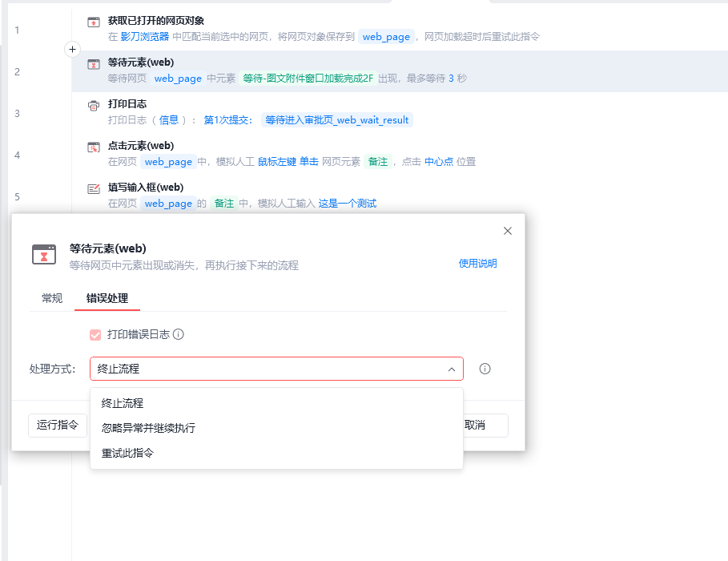Click web_page variable tag in step 1
This screenshot has width=728, height=561.
pyautogui.click(x=386, y=37)
